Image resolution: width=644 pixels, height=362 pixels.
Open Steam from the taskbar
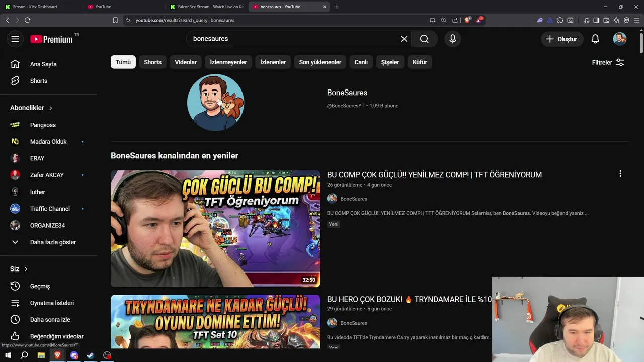91,355
